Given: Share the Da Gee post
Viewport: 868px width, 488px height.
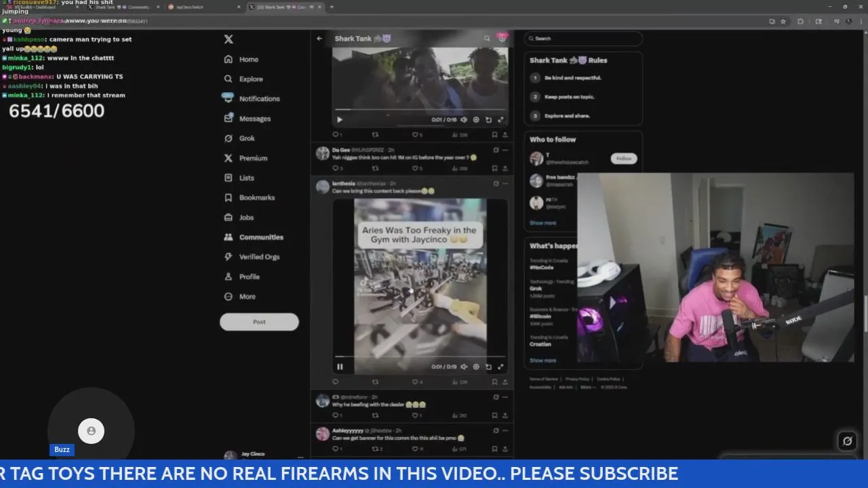Looking at the screenshot, I should [x=505, y=168].
